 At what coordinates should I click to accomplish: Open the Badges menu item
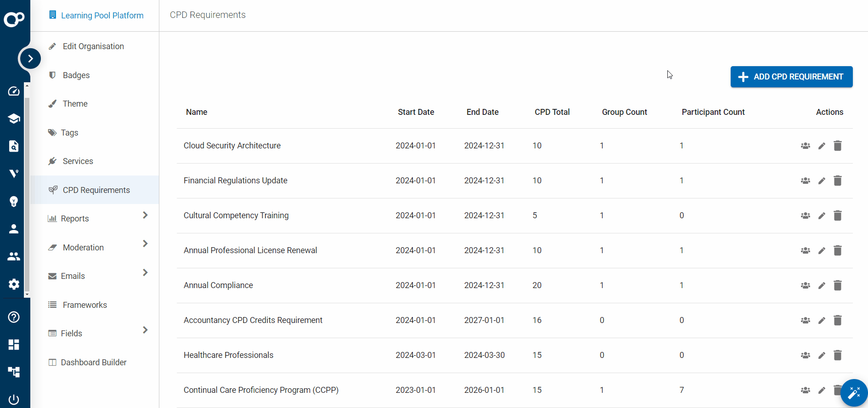tap(76, 75)
